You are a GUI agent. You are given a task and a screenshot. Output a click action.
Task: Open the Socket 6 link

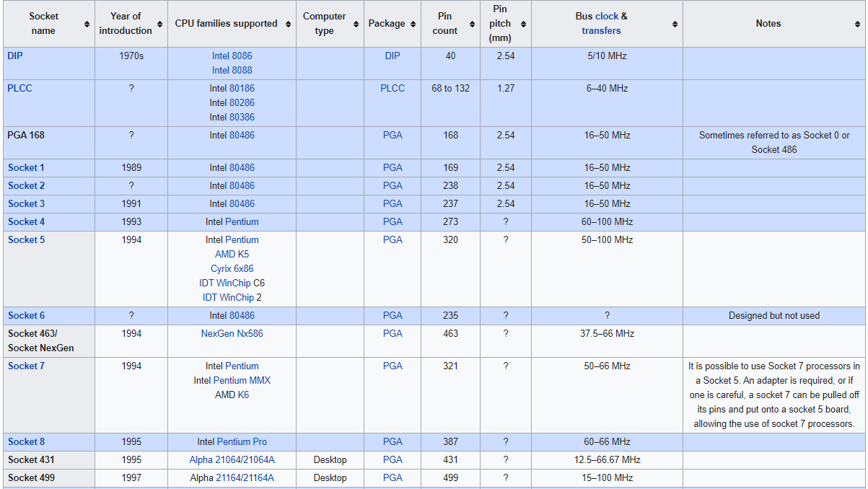26,315
